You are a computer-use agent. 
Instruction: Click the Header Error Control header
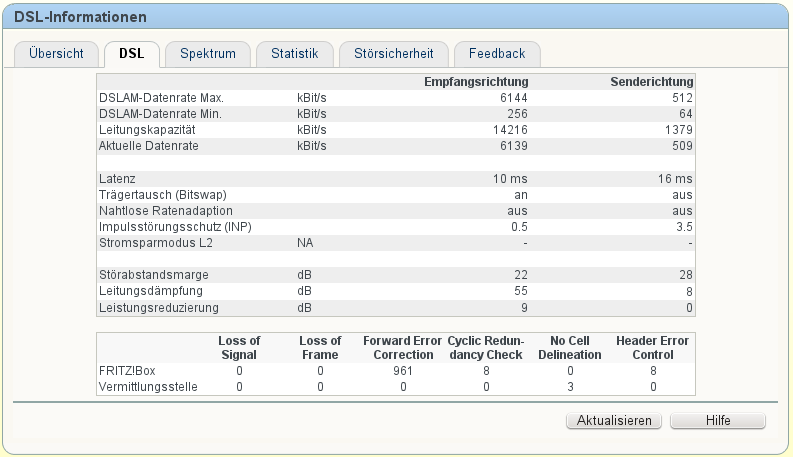(652, 348)
